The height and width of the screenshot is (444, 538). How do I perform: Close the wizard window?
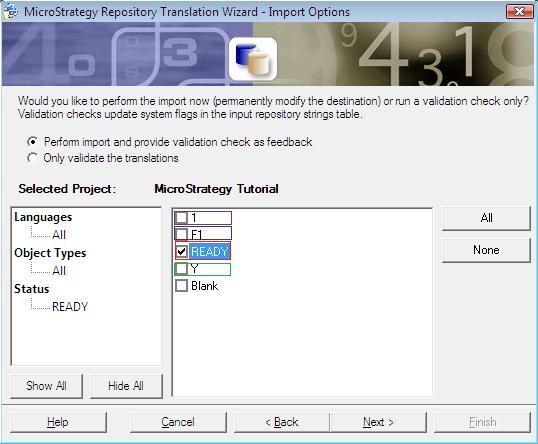tap(519, 12)
